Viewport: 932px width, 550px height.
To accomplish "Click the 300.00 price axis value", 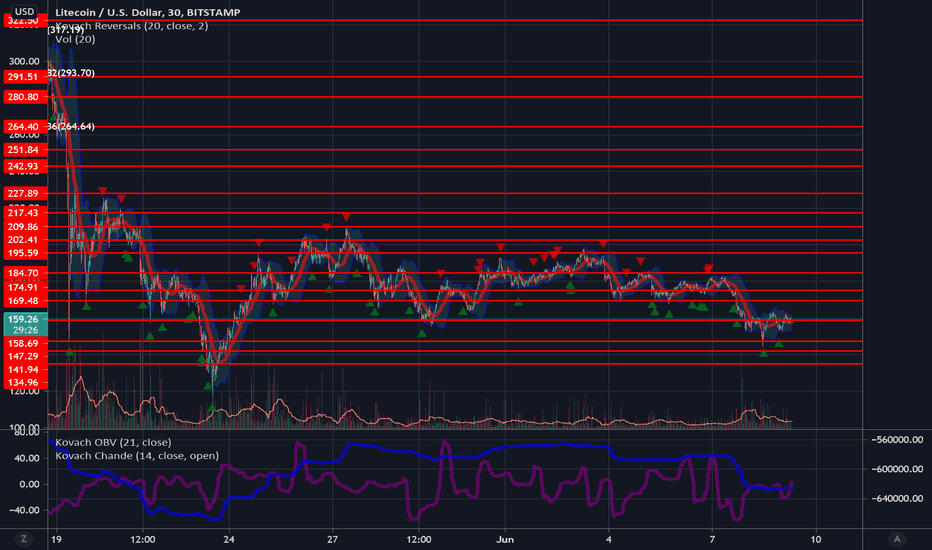I will tap(24, 61).
